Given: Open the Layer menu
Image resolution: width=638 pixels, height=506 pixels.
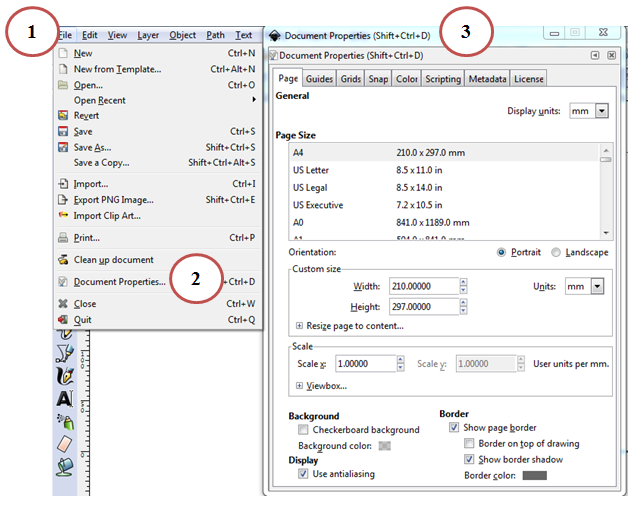Looking at the screenshot, I should click(x=148, y=35).
